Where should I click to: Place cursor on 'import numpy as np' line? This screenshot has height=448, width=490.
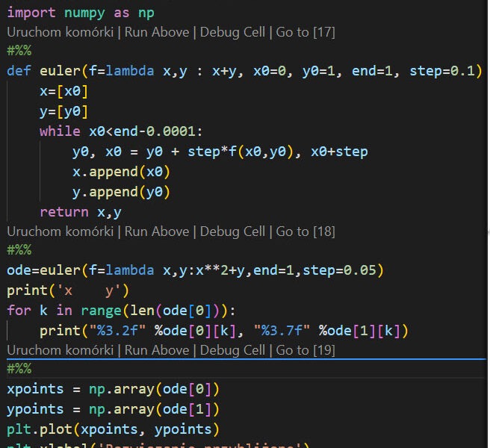[80, 13]
